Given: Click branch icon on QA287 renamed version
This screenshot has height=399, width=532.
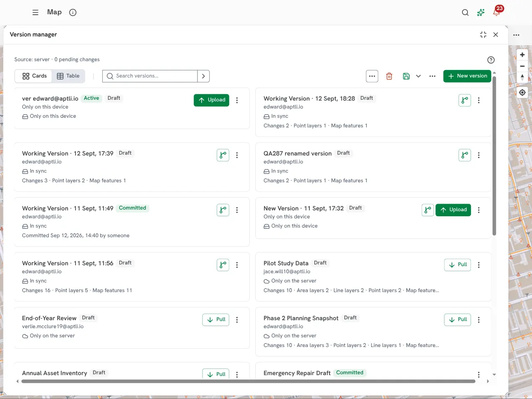Looking at the screenshot, I should [x=465, y=155].
